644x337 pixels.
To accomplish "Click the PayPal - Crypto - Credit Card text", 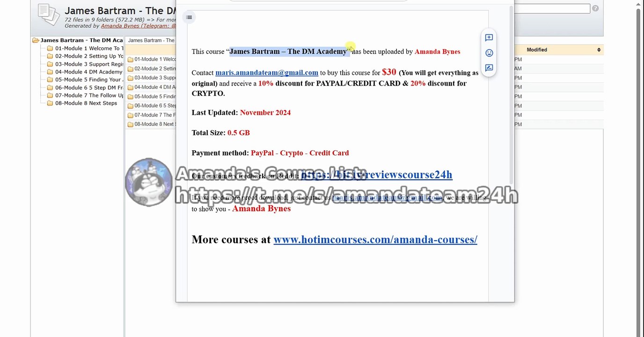I will tap(300, 153).
